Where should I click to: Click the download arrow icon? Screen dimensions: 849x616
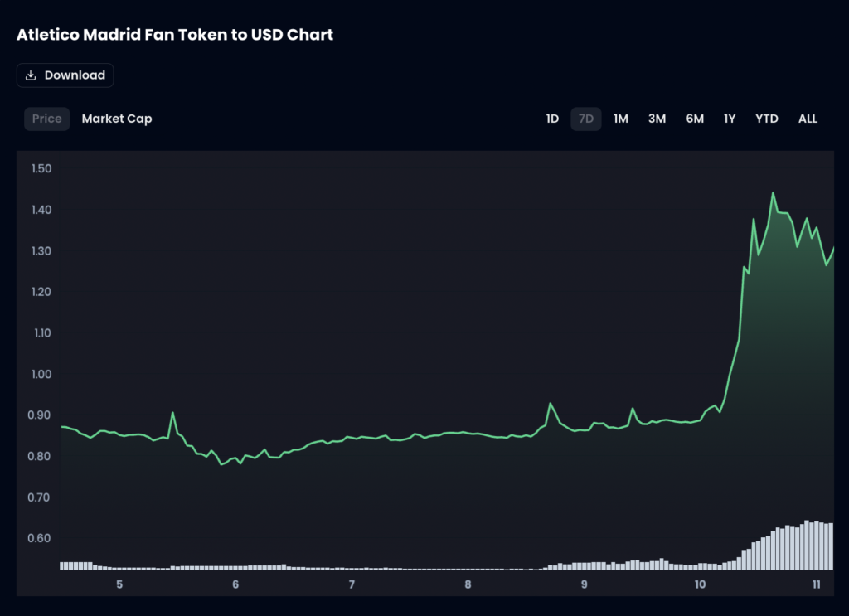coord(31,75)
